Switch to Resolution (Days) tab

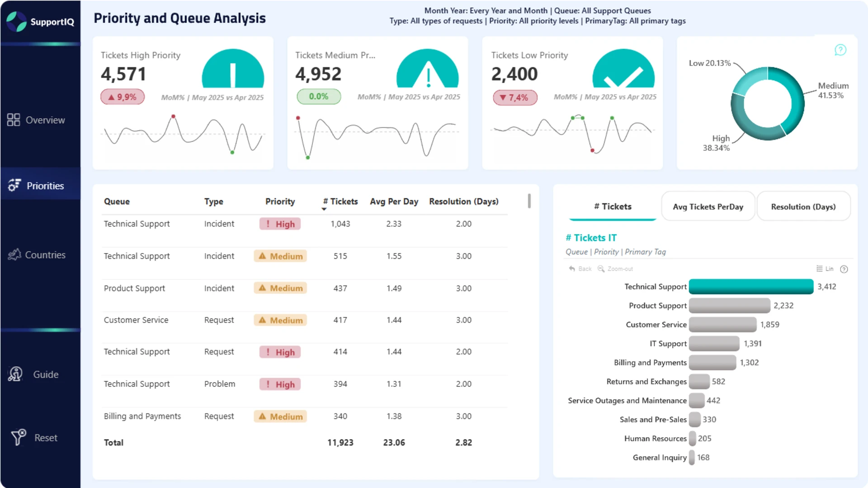[x=803, y=206]
